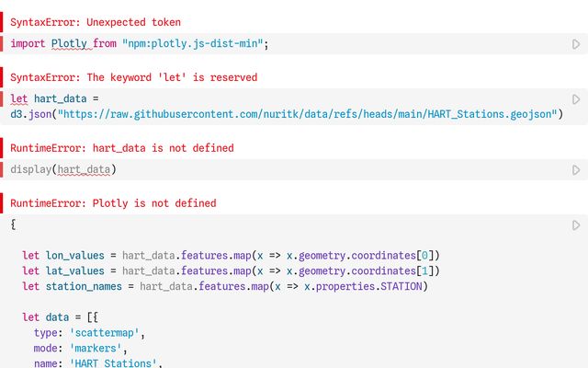
Task: Click the "npm:plotly.js-dist-min" string
Action: tap(192, 43)
